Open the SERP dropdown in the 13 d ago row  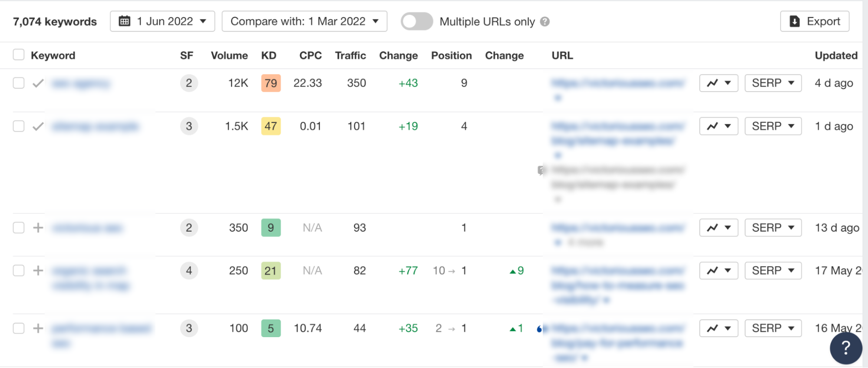coord(773,228)
